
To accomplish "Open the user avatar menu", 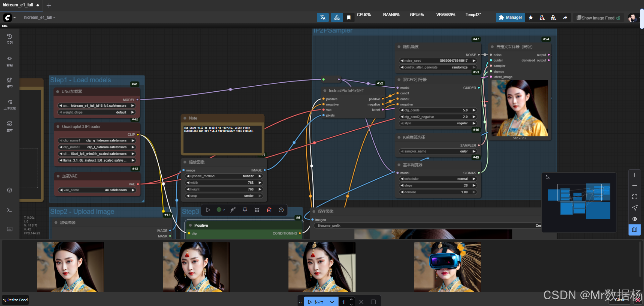I will (633, 18).
